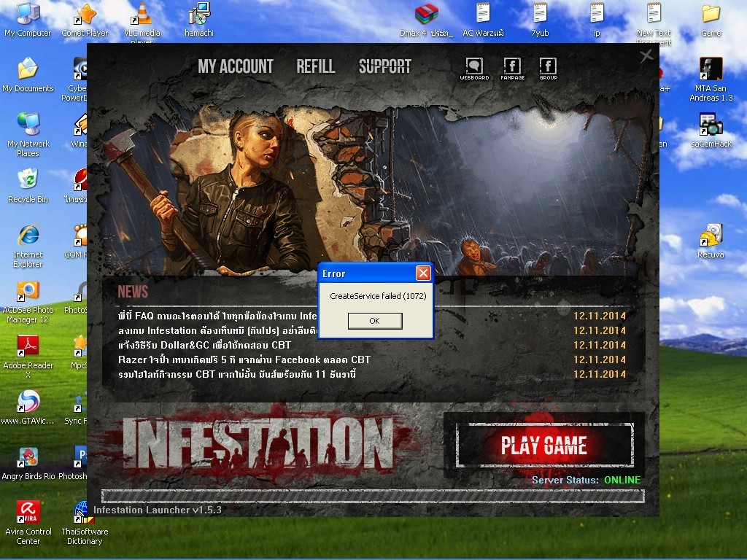The image size is (747, 560).
Task: Select the MY ACCOUNT menu item
Action: 236,66
